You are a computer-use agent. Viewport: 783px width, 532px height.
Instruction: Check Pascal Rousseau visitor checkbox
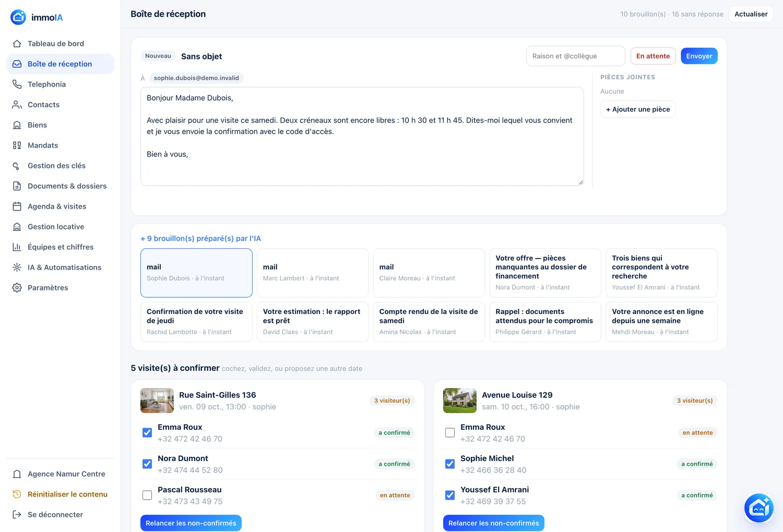click(x=147, y=495)
